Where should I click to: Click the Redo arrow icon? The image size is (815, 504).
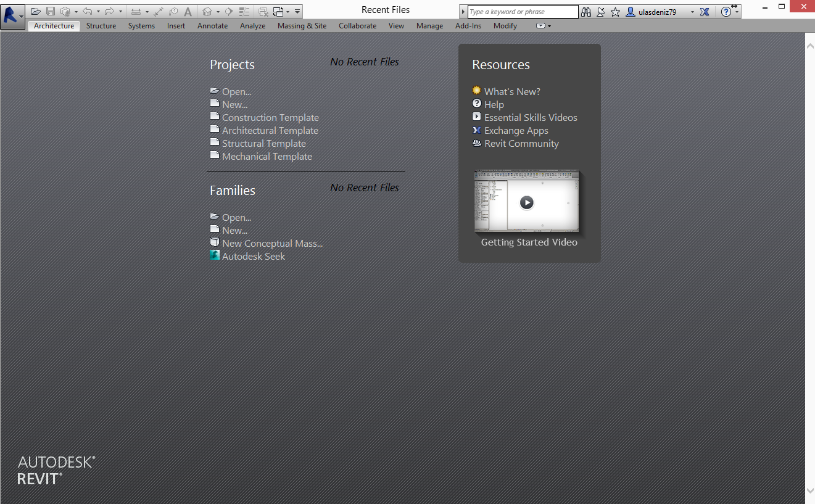(109, 11)
